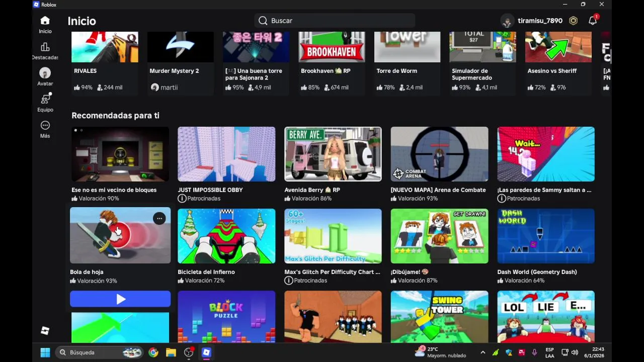The image size is (644, 362).
Task: Open the three-dots menu on Bola de hoja
Action: (x=159, y=218)
